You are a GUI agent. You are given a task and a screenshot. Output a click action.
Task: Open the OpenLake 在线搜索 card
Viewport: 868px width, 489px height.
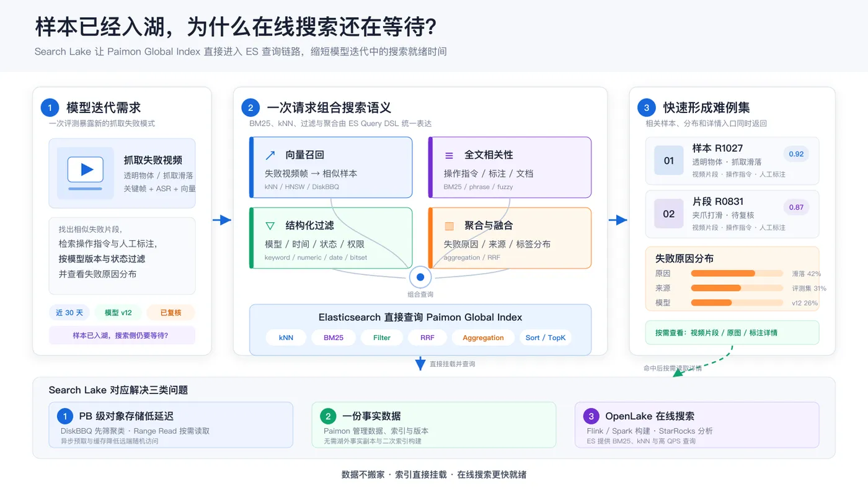[x=697, y=425]
